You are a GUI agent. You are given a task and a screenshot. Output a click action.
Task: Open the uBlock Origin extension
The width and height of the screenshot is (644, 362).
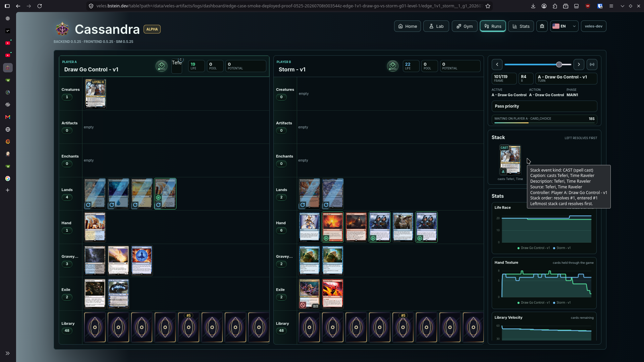pyautogui.click(x=588, y=6)
